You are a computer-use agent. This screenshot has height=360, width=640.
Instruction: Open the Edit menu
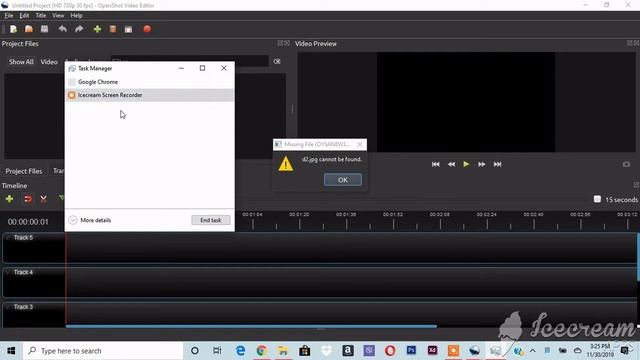click(24, 16)
